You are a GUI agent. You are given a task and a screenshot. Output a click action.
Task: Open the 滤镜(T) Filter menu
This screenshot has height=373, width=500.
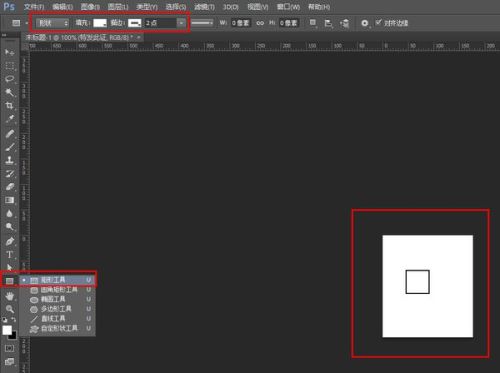pos(205,7)
